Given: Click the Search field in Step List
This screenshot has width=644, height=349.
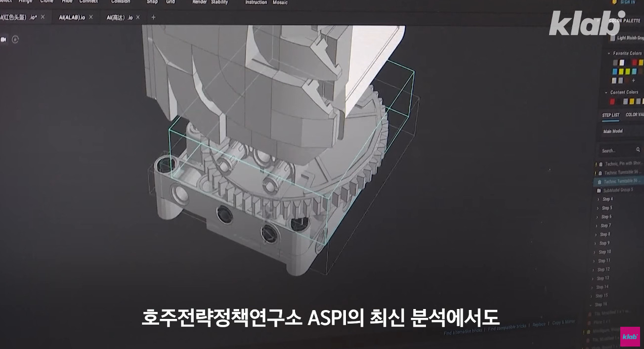Looking at the screenshot, I should point(619,150).
